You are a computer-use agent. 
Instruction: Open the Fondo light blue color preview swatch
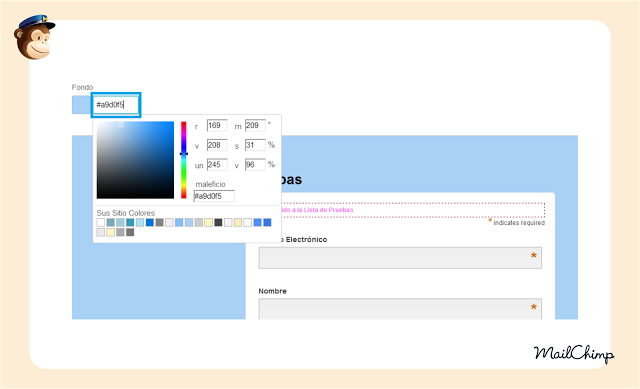tap(82, 105)
